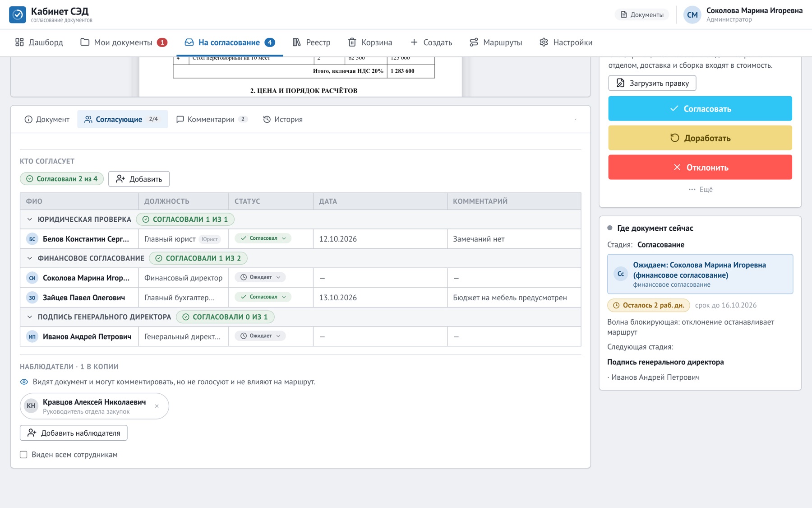Go to Мои документы section
Viewport: 812px width, 508px height.
(x=124, y=42)
